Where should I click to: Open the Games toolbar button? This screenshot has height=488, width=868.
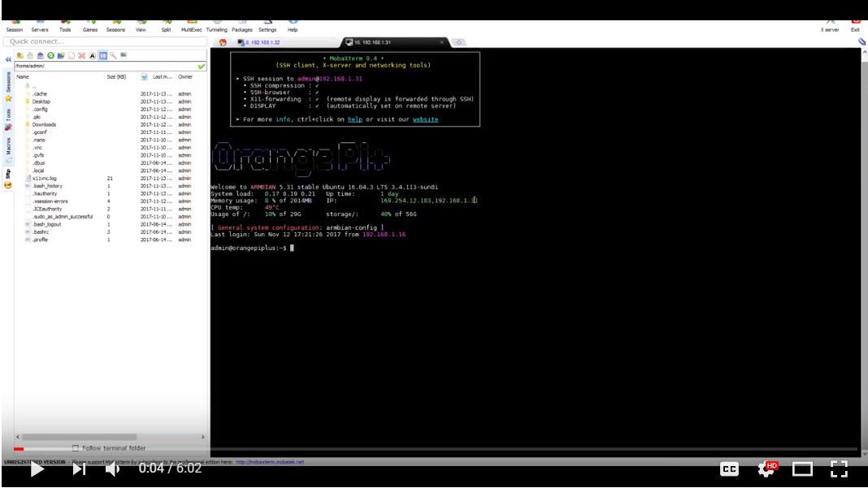(90, 27)
